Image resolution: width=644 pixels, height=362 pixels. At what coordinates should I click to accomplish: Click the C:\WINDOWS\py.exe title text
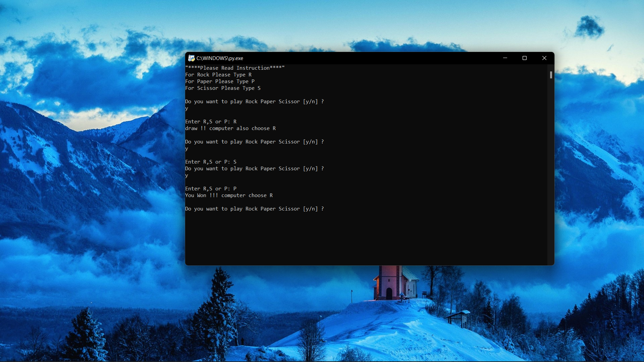(220, 58)
